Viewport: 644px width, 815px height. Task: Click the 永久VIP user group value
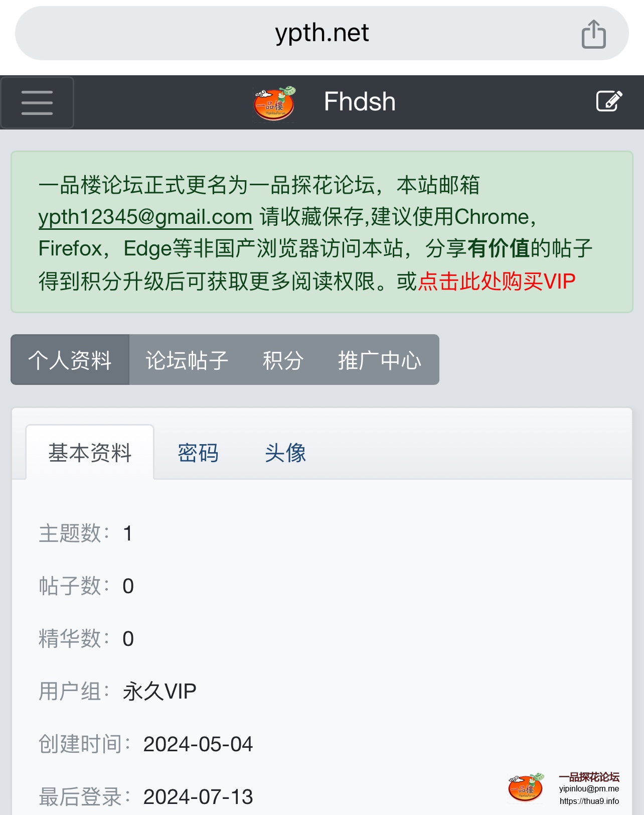159,692
